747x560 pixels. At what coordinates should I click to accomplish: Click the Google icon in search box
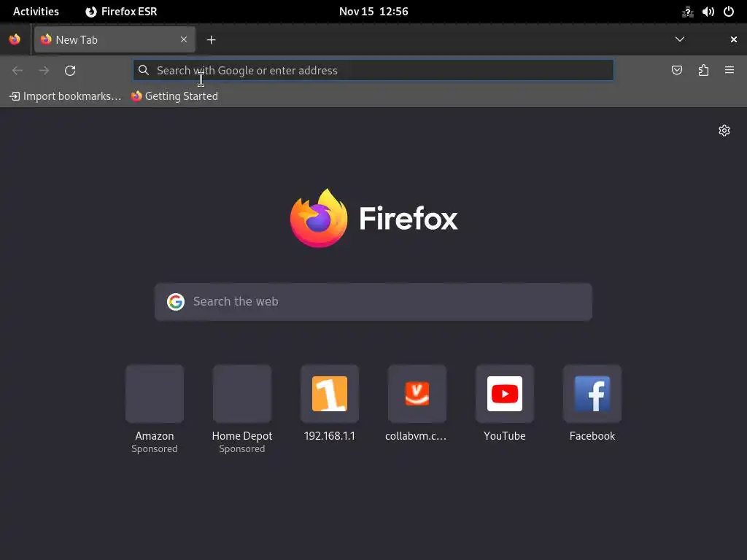coord(176,302)
